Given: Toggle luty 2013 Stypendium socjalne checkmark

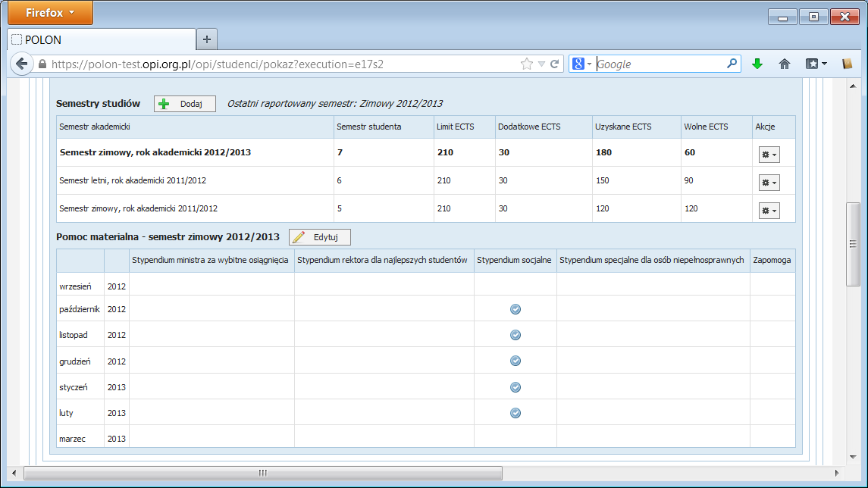Looking at the screenshot, I should [515, 413].
